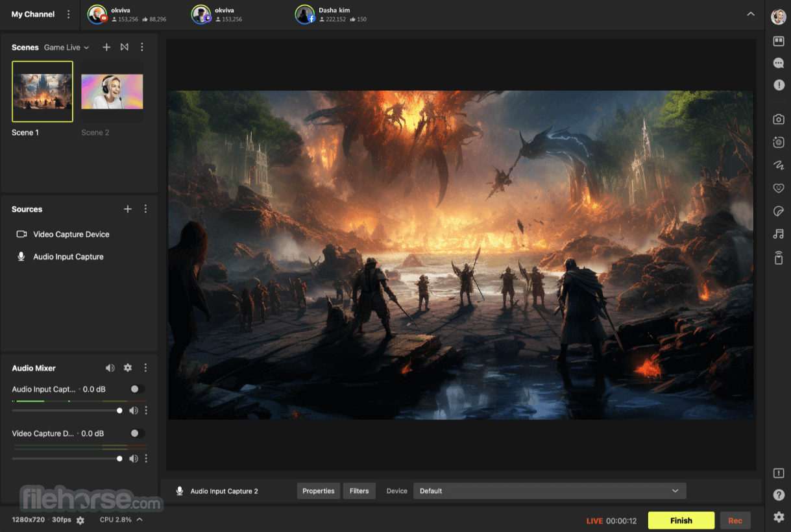Open the scene transition icon in Scenes header
Image resolution: width=791 pixels, height=532 pixels.
(124, 47)
